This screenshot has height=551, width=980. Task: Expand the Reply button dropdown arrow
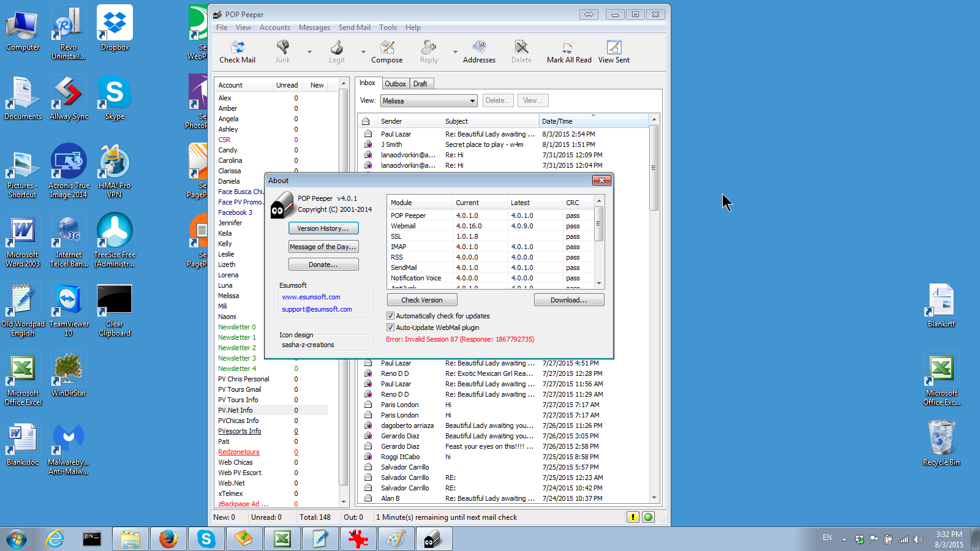click(x=455, y=52)
